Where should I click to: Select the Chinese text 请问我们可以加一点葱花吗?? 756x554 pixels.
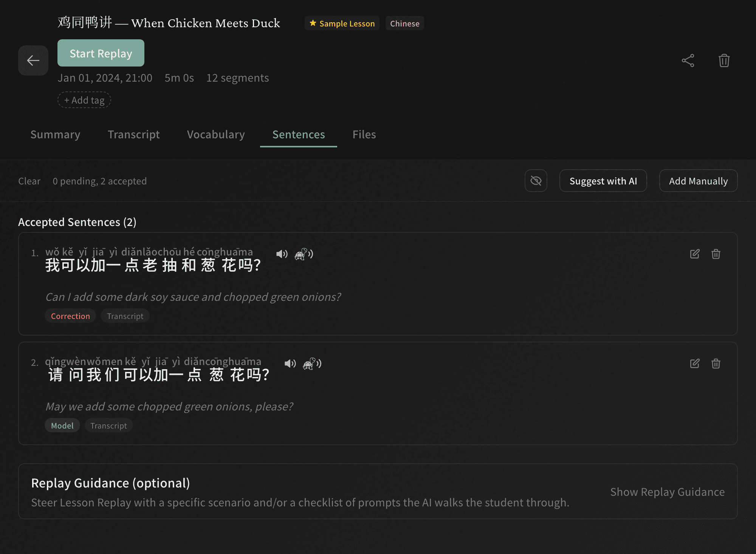(159, 375)
